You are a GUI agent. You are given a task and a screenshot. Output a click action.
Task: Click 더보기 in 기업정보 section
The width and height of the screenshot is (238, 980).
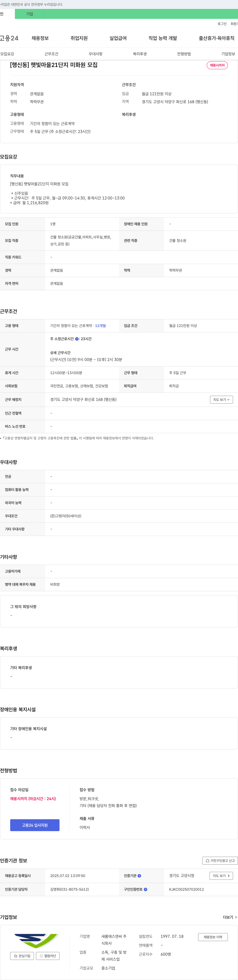[230, 917]
